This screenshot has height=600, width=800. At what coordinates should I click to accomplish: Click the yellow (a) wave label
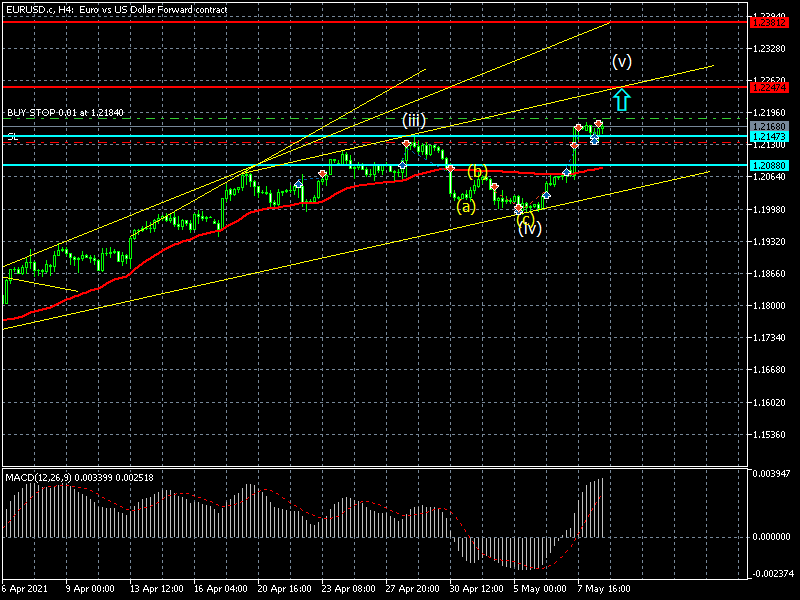(x=465, y=207)
